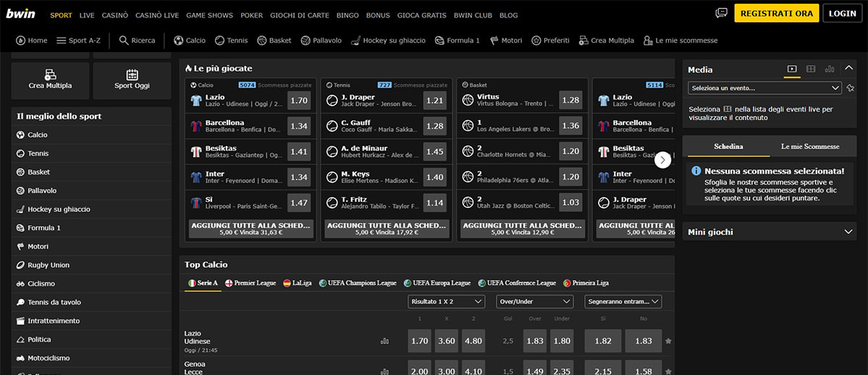Select Pallavolo in sidebar

tap(91, 190)
